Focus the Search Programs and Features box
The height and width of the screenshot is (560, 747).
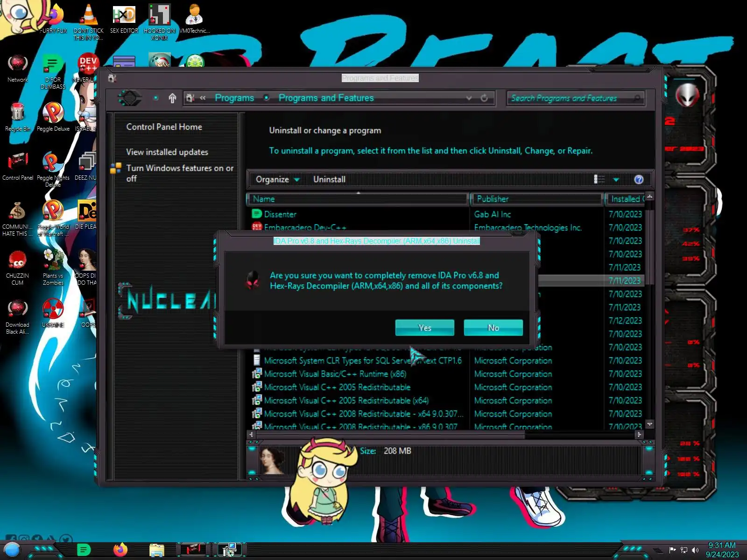click(575, 98)
